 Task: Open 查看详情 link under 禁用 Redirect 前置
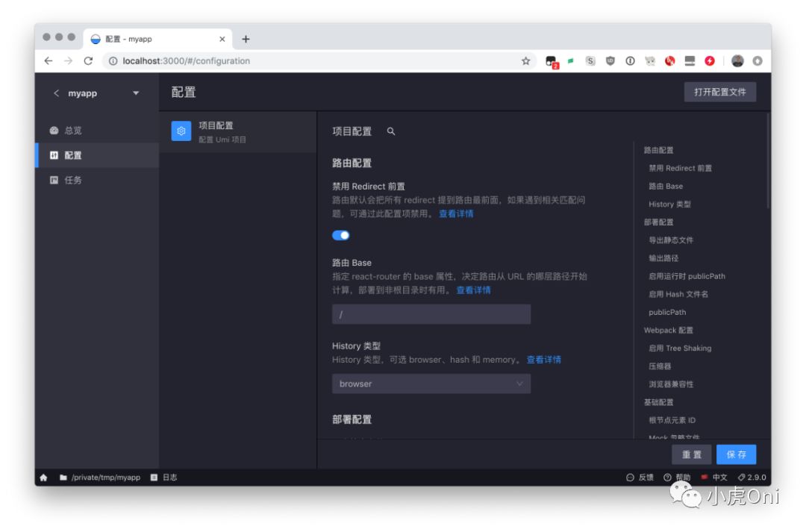[456, 214]
